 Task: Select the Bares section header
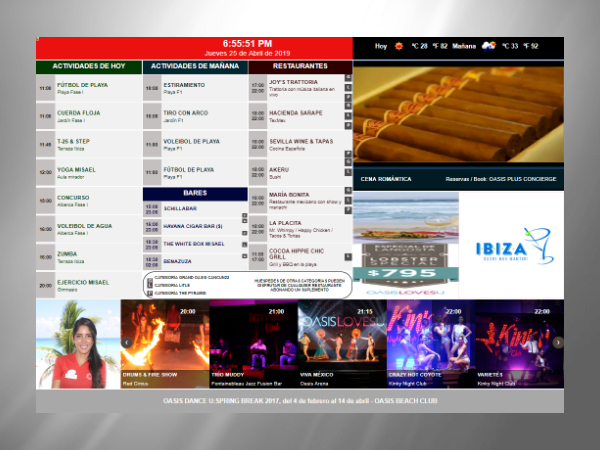tap(195, 194)
